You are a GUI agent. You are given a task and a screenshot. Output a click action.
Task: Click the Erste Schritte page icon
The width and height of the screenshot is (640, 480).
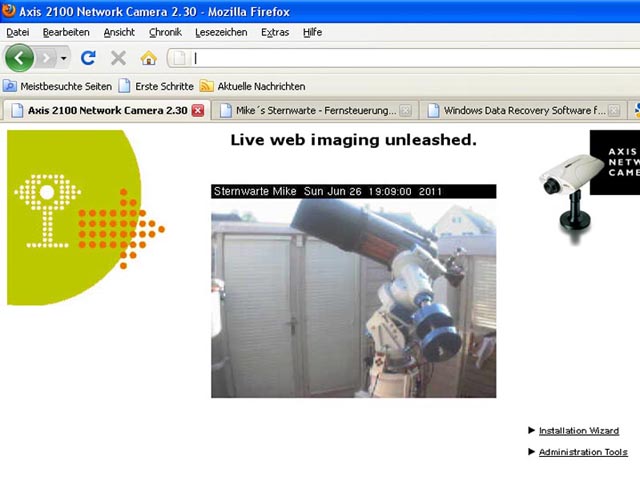point(124,86)
